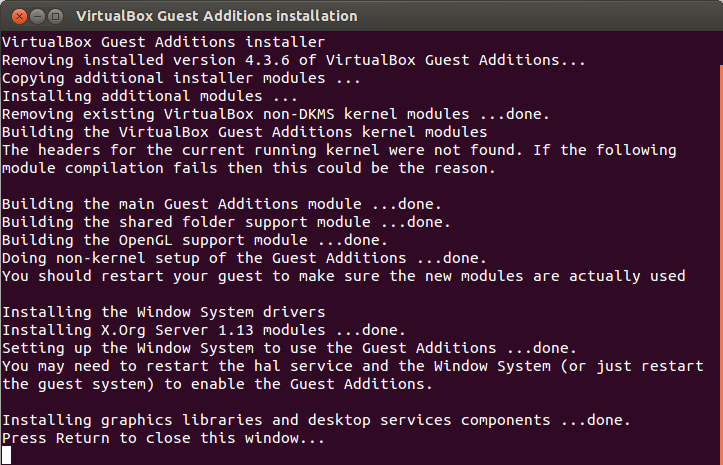Minimize the installer terminal window
The image size is (723, 465).
35,16
